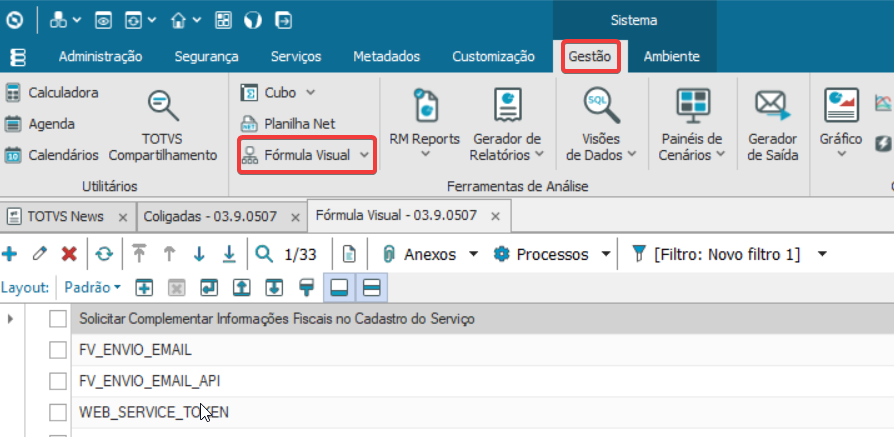Open the Calendários utility
This screenshot has height=437, width=894.
[x=52, y=155]
